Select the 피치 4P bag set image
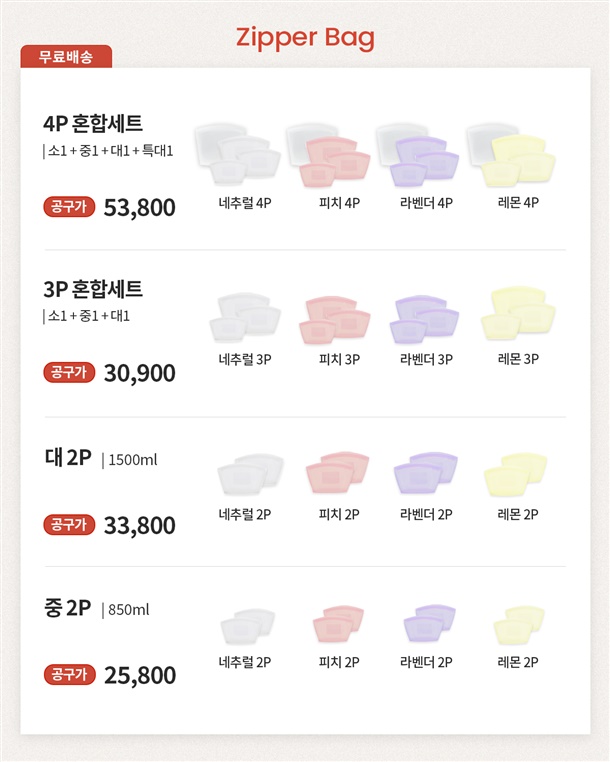610x762 pixels. (x=328, y=156)
